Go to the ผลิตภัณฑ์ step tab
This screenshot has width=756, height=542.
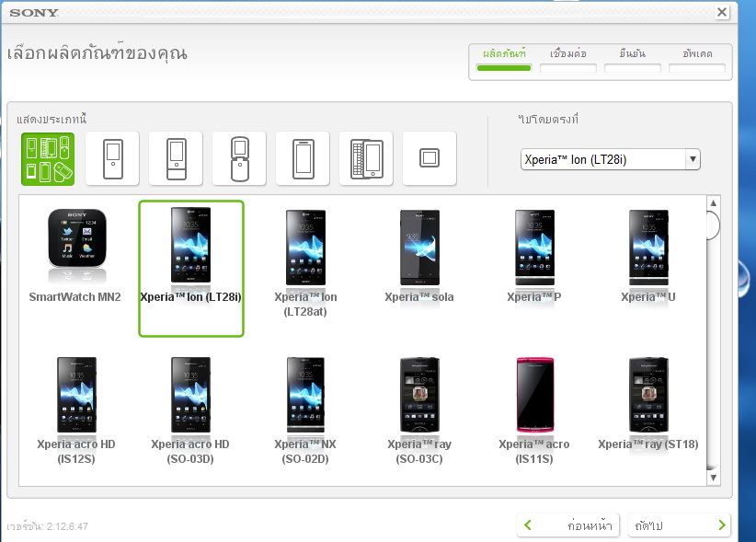coord(504,60)
